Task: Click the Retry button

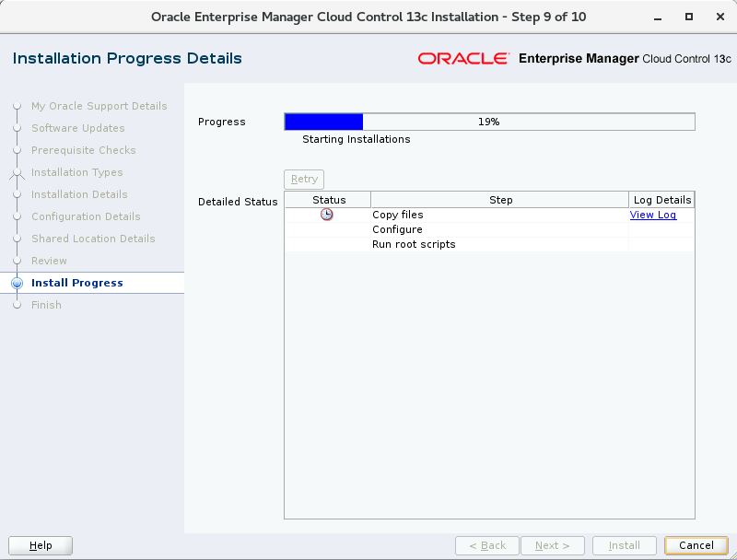Action: (304, 180)
